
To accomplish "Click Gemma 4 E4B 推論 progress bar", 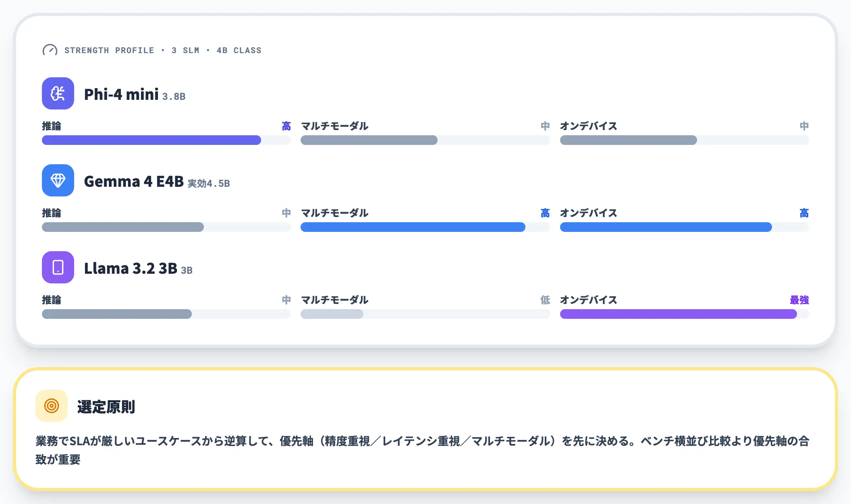I will pyautogui.click(x=166, y=227).
